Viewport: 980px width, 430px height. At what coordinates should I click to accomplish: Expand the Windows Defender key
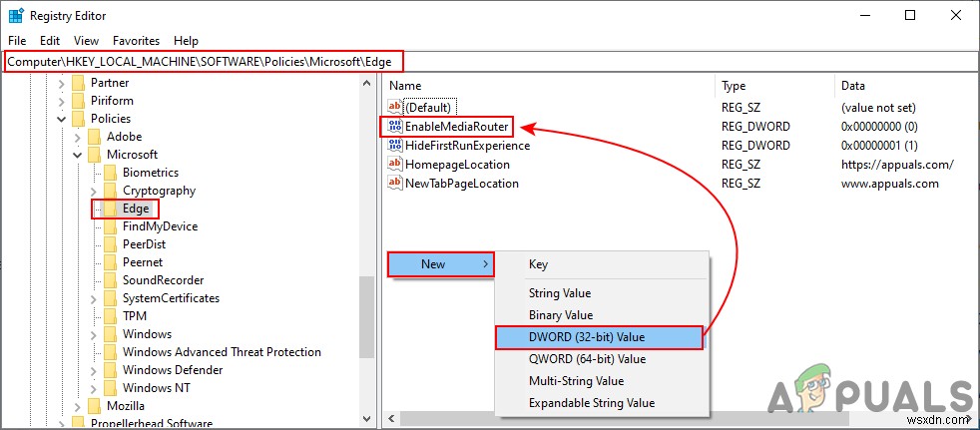point(94,370)
